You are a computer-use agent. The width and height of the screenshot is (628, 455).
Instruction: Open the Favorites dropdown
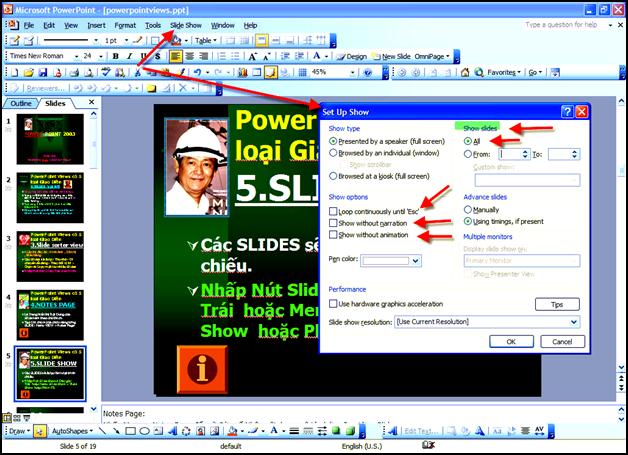(x=503, y=72)
